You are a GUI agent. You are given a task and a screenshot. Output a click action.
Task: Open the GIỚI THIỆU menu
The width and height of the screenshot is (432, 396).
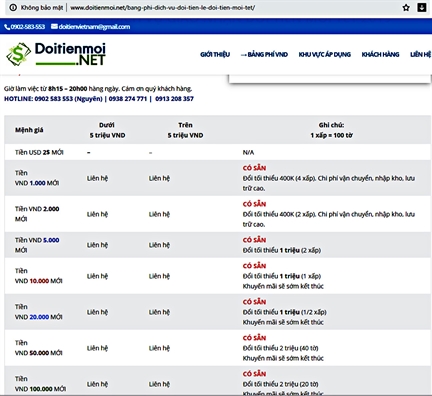(x=215, y=54)
